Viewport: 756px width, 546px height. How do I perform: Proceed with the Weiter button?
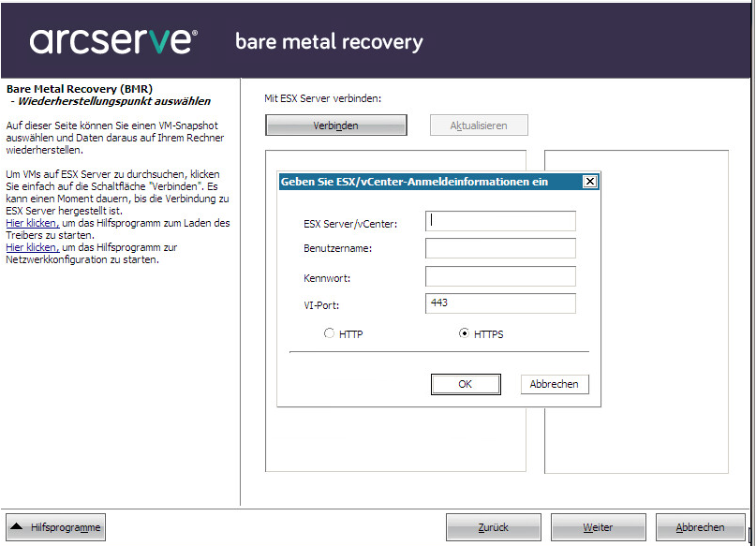[x=598, y=527]
